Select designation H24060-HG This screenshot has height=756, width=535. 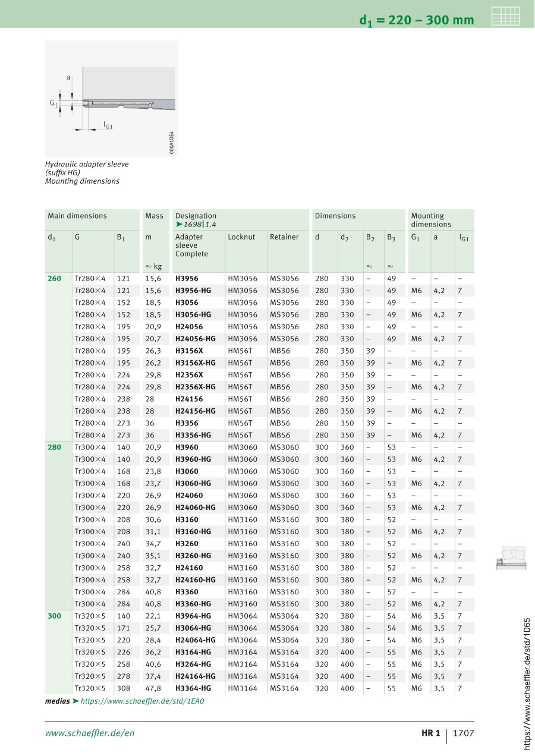196,508
